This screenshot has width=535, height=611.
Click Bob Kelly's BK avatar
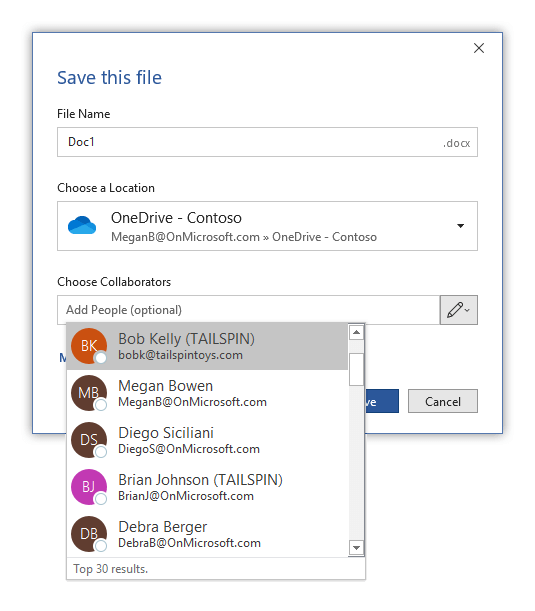[x=89, y=346]
